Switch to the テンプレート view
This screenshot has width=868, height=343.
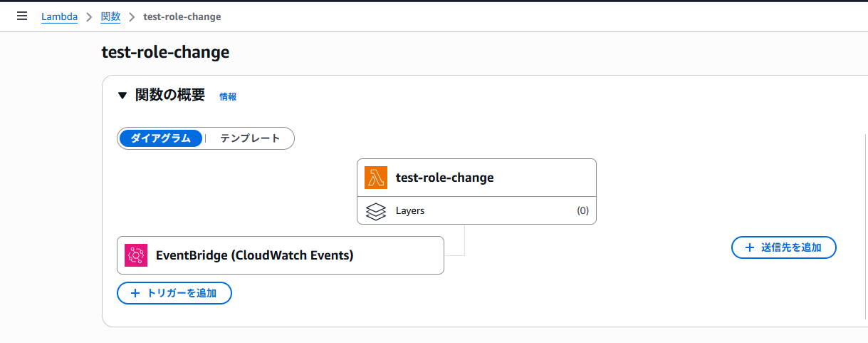point(250,138)
